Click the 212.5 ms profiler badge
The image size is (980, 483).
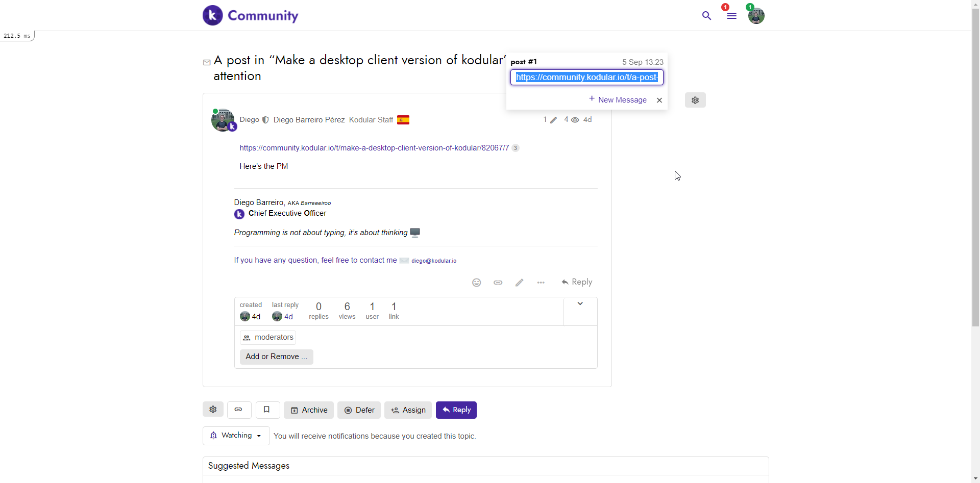[17, 36]
